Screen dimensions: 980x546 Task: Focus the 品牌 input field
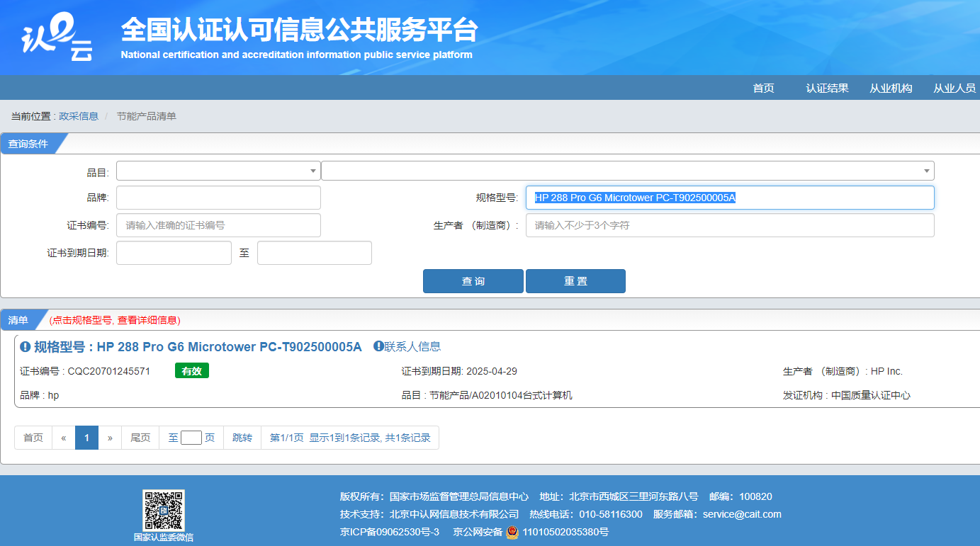pyautogui.click(x=218, y=198)
